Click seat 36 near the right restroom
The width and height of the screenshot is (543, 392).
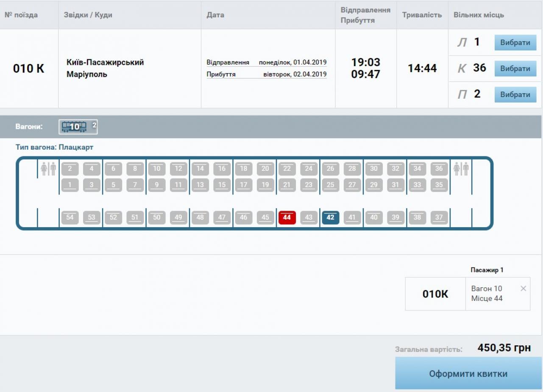coord(439,169)
